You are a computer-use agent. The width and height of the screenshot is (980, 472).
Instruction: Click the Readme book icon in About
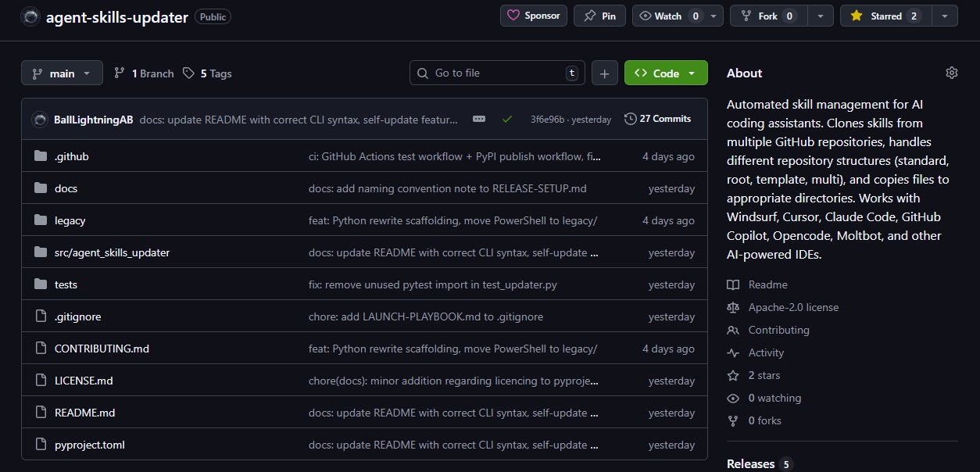coord(733,284)
